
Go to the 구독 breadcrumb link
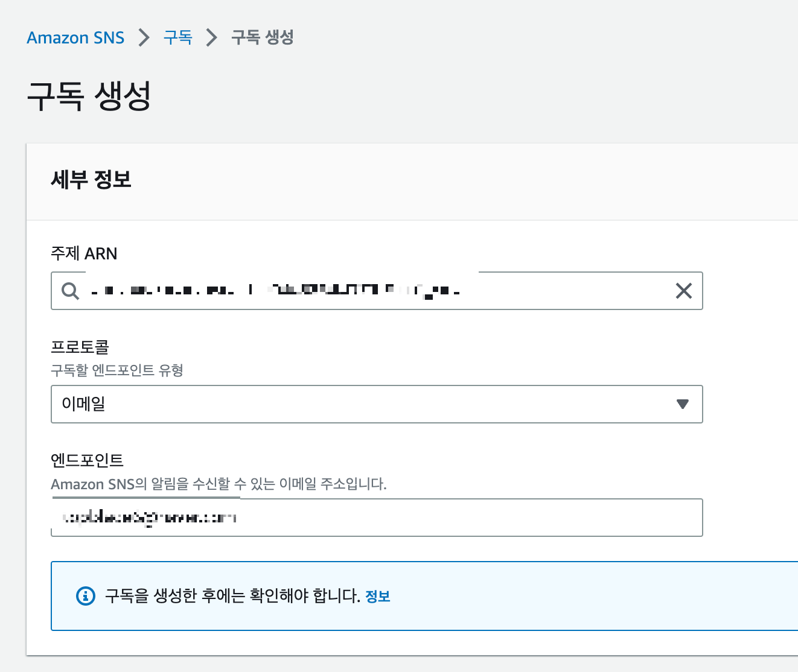point(177,37)
